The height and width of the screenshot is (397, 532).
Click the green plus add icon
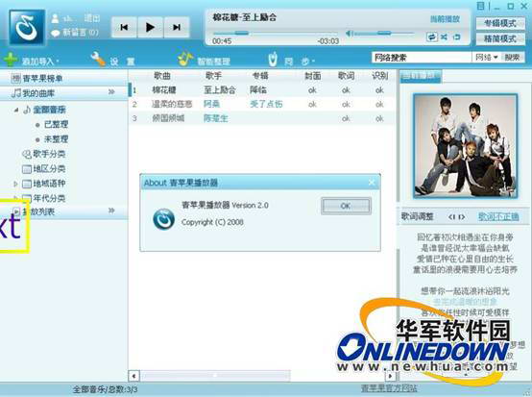pos(11,60)
